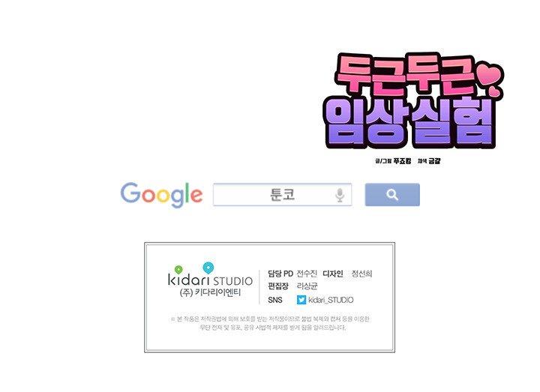Click the 채색 금갈 colorist credit

coord(429,160)
